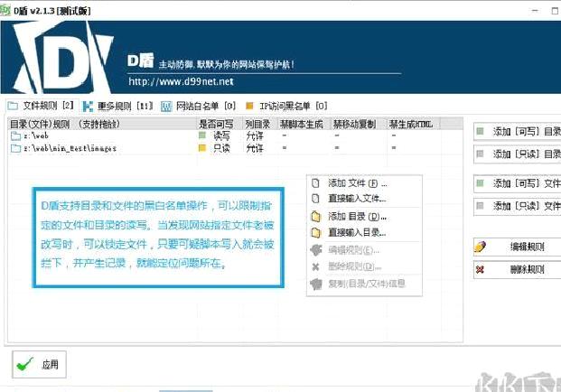The width and height of the screenshot is (561, 392).
Task: Click the 应用 apply button
Action: (40, 365)
